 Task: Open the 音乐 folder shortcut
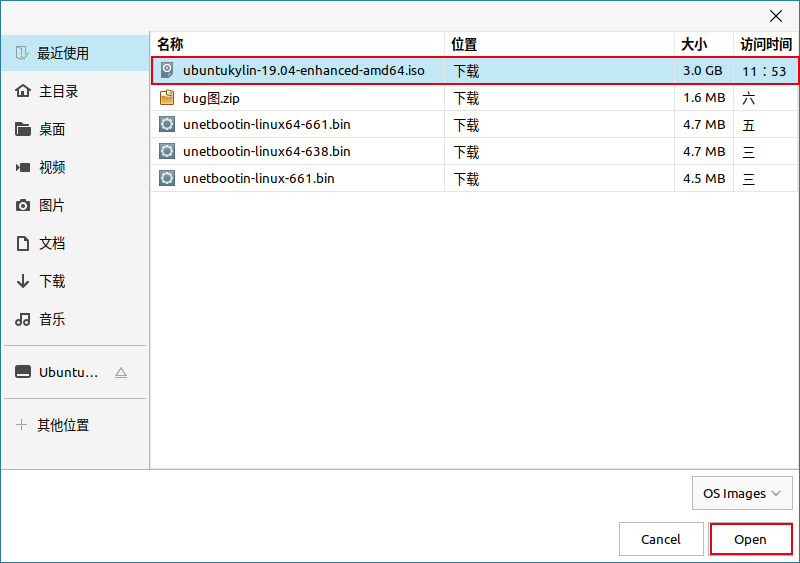(x=76, y=320)
